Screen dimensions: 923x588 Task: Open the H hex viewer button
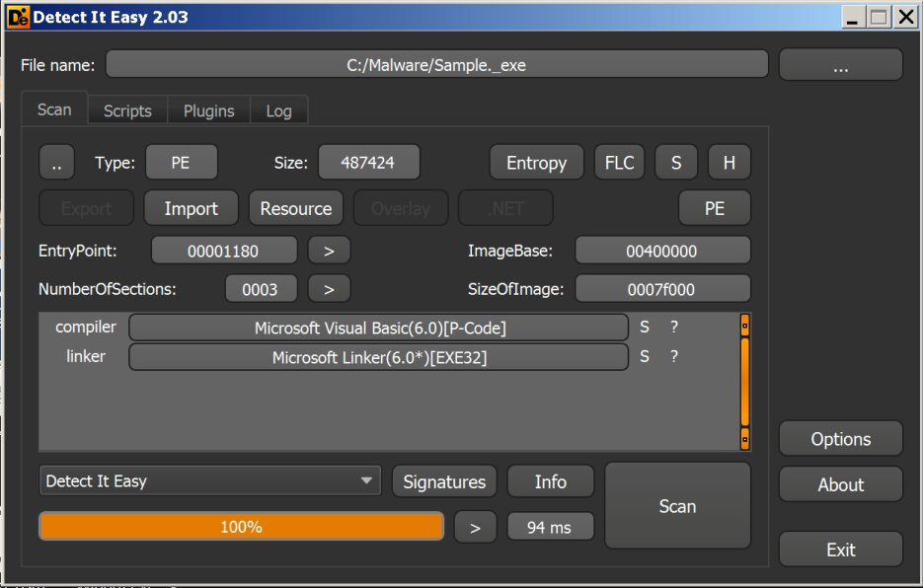tap(729, 163)
